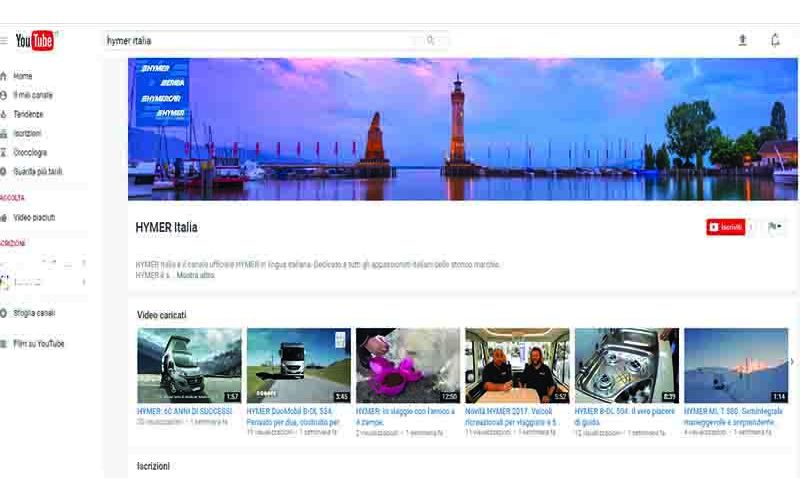Open the hamburger guide menu
Viewport: 800px width, 500px height.
(4, 41)
